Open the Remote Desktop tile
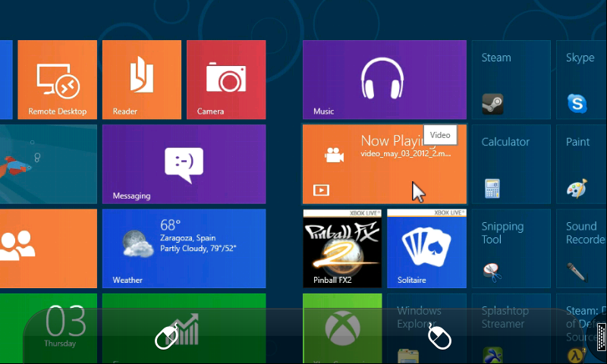Screen dimensions: 607x364 click(x=58, y=80)
